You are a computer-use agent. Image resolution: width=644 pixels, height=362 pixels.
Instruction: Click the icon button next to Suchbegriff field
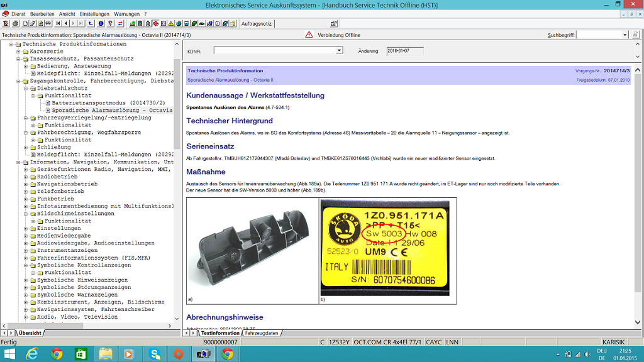click(635, 35)
